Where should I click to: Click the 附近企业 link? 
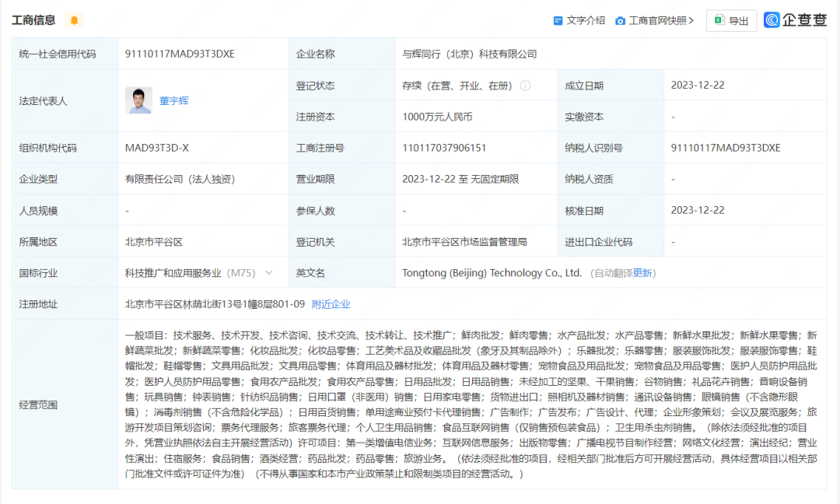[331, 304]
